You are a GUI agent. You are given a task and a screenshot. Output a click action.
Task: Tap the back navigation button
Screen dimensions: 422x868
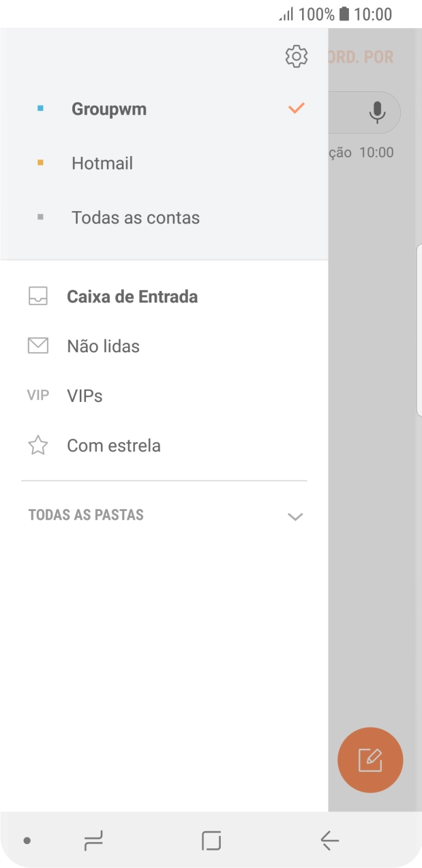coord(329,842)
